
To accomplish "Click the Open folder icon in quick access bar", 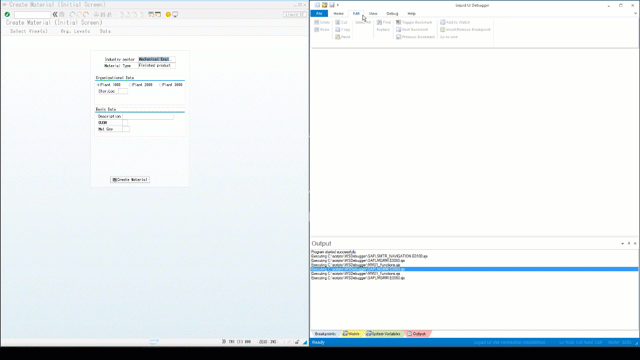I will [324, 5].
